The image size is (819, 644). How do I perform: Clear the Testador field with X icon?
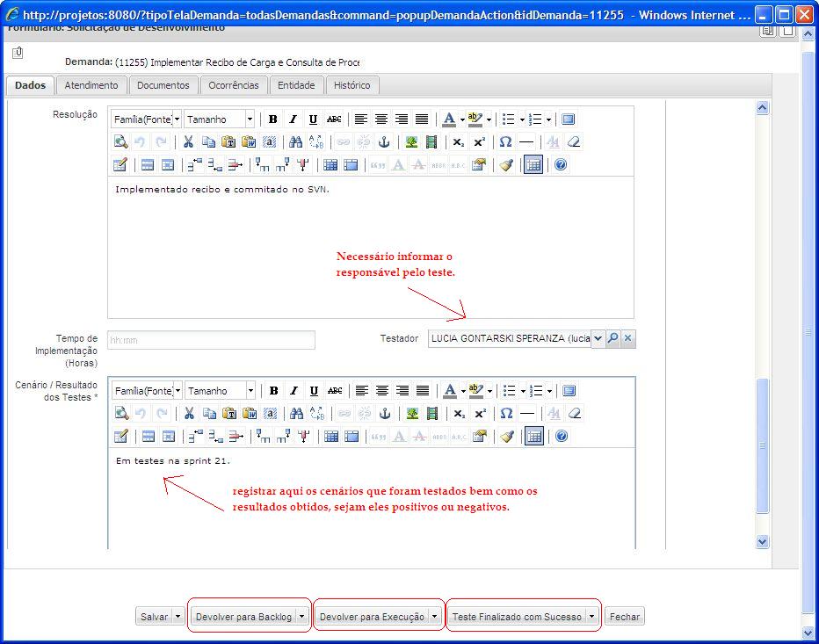point(627,338)
